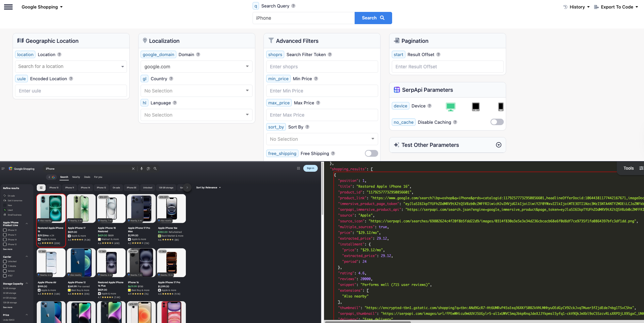Enable the Free Shipping toggle
This screenshot has height=323, width=644.
[371, 153]
